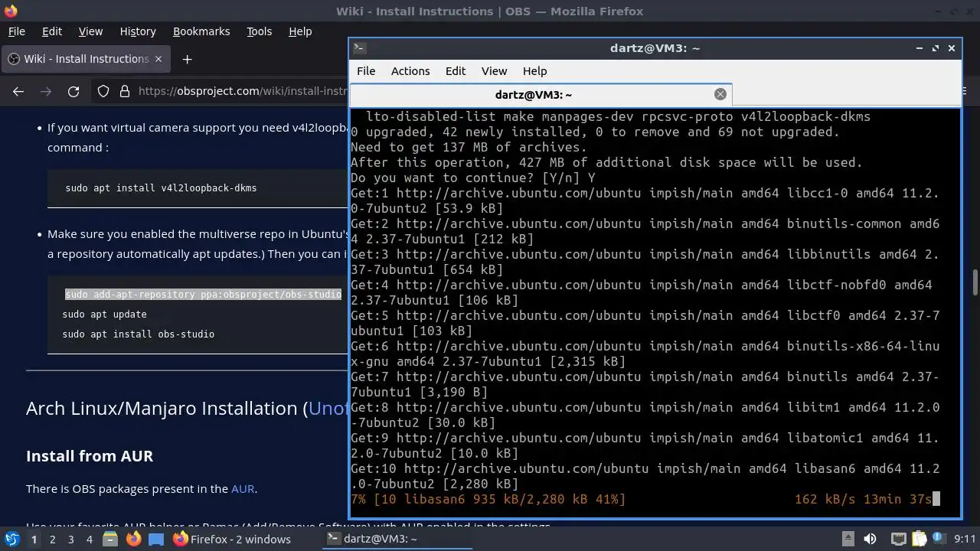Open Firefox Tools menu
Image resolution: width=980 pixels, height=551 pixels.
pos(259,31)
